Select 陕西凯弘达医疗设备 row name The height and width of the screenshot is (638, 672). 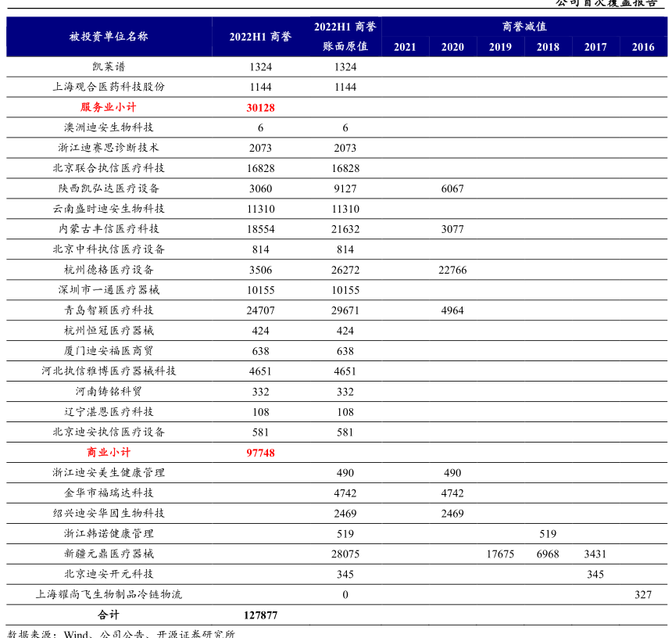click(x=109, y=188)
